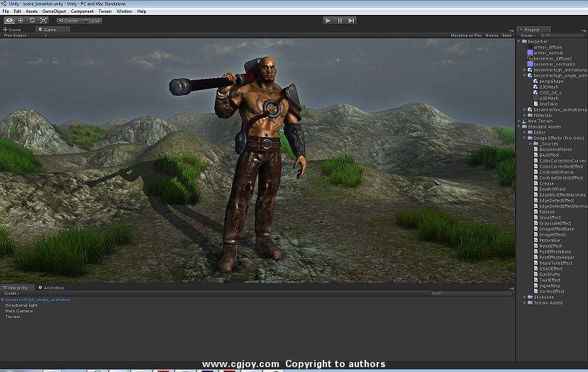The height and width of the screenshot is (372, 588).
Task: Toggle Maximize on Play
Action: [x=465, y=35]
